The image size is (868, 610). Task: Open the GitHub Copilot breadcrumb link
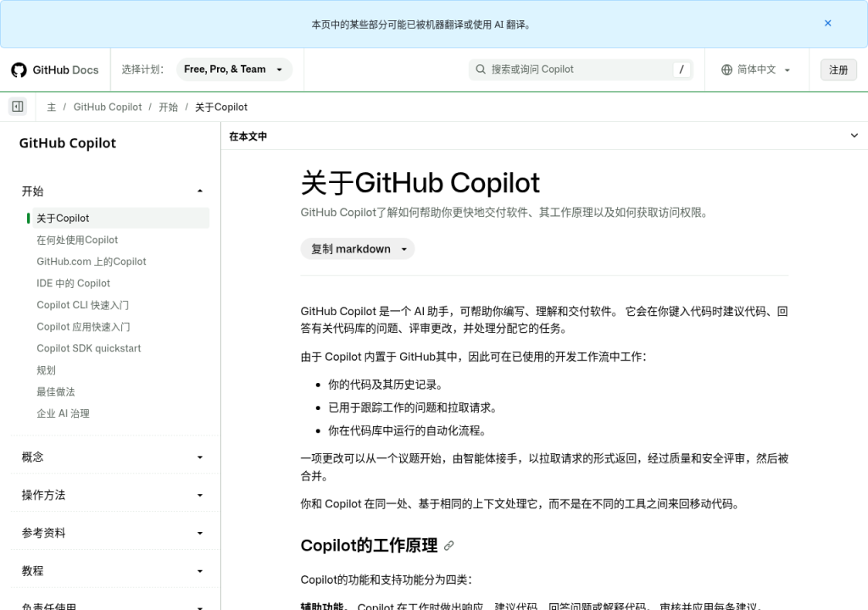coord(108,107)
